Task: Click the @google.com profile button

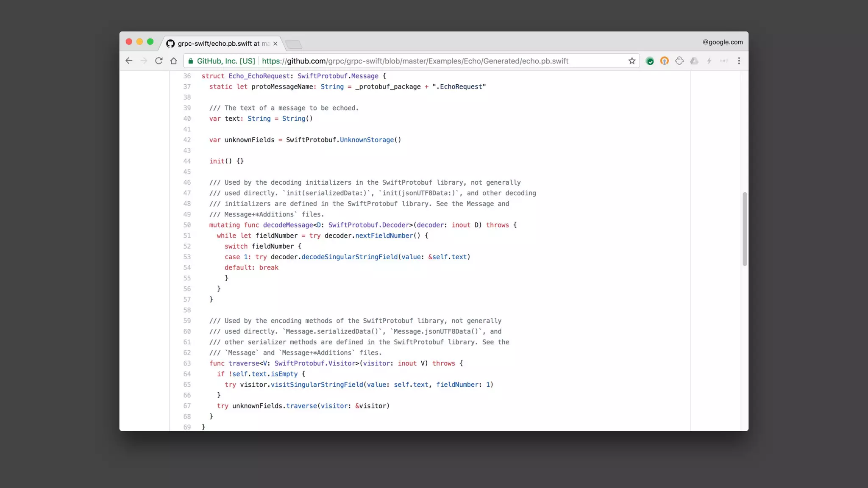Action: (722, 42)
